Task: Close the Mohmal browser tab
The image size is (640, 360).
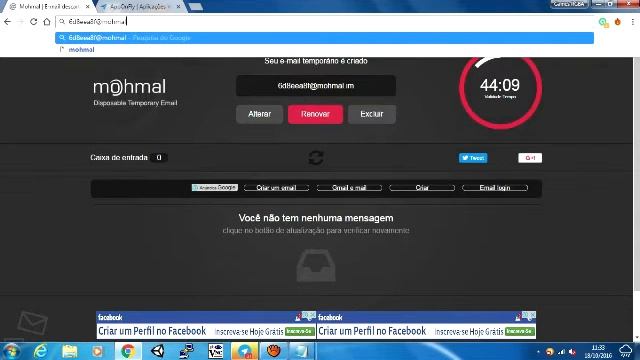Action: pos(87,7)
